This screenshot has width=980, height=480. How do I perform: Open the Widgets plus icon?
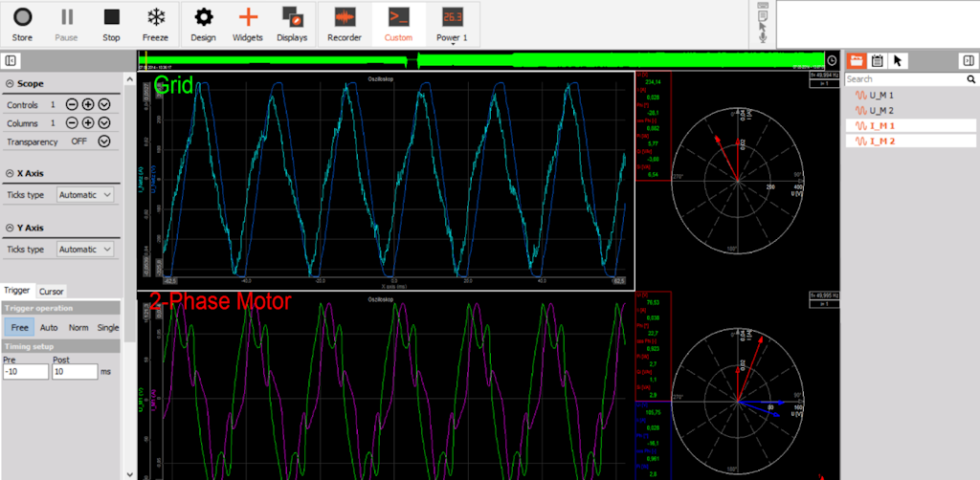pos(248,24)
